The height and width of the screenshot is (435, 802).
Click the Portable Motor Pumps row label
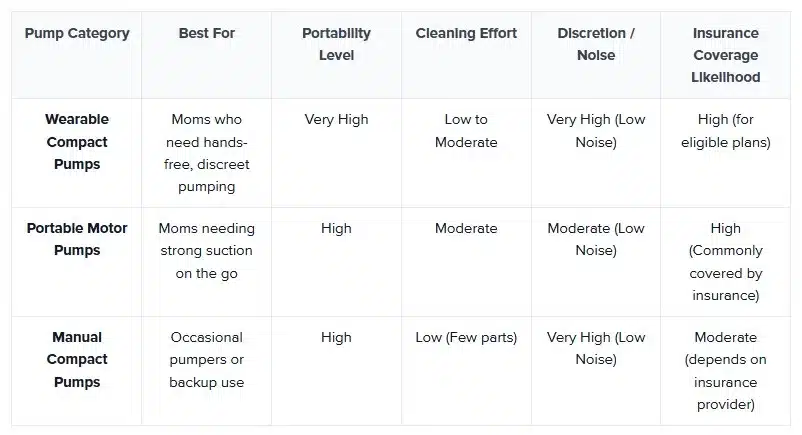coord(76,240)
